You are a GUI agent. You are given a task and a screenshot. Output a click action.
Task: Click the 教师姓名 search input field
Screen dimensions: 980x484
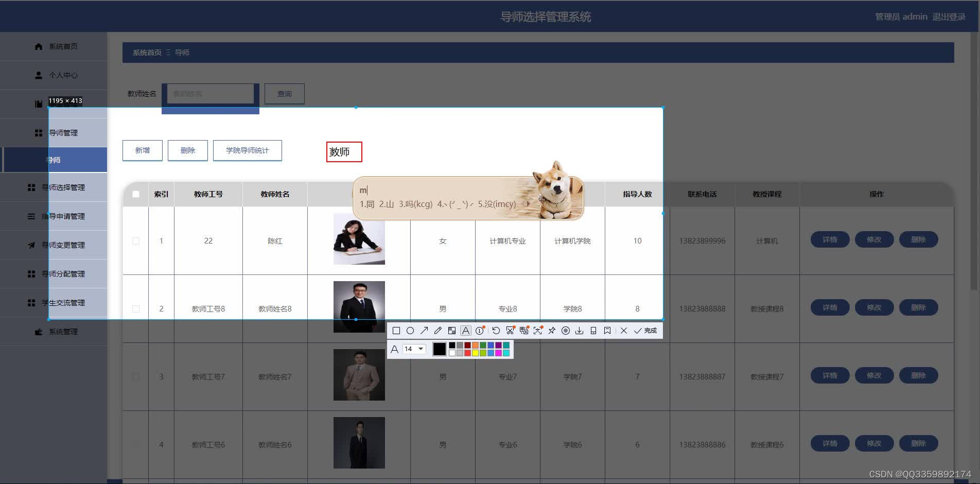[211, 94]
